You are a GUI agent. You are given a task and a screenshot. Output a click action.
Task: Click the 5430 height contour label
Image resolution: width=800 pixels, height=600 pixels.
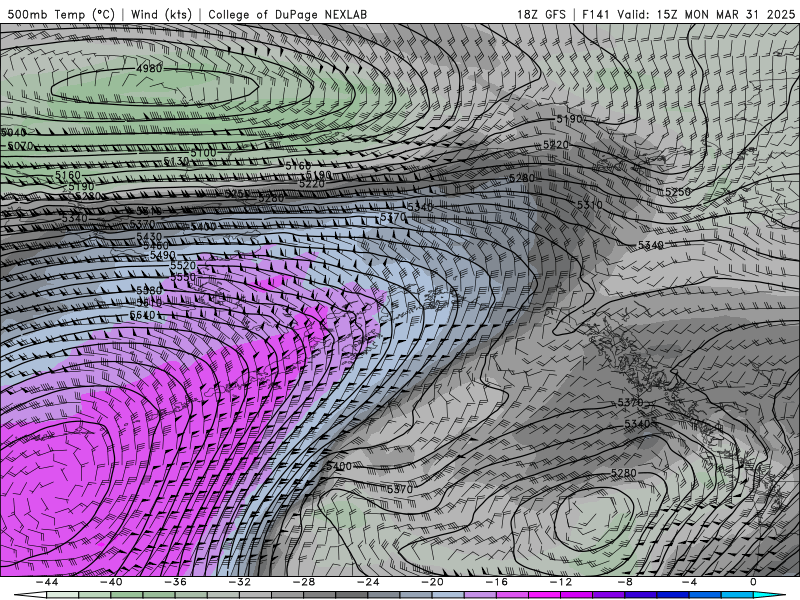149,236
